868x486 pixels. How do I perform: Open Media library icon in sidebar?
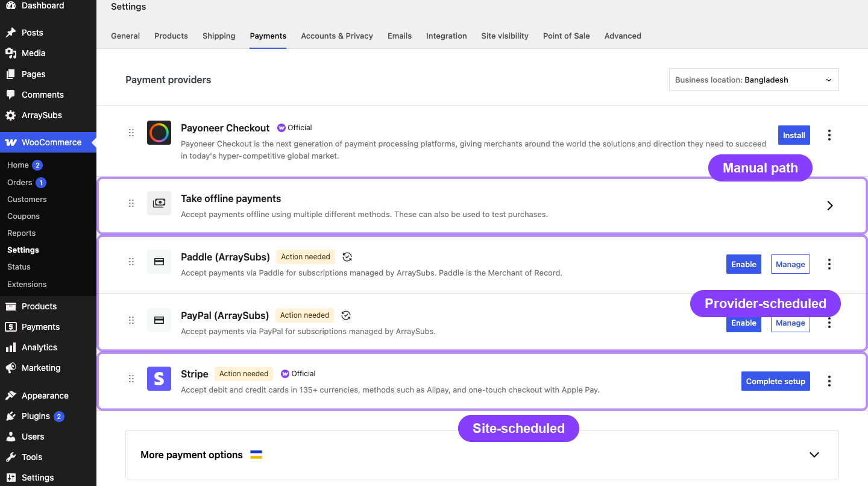click(10, 53)
